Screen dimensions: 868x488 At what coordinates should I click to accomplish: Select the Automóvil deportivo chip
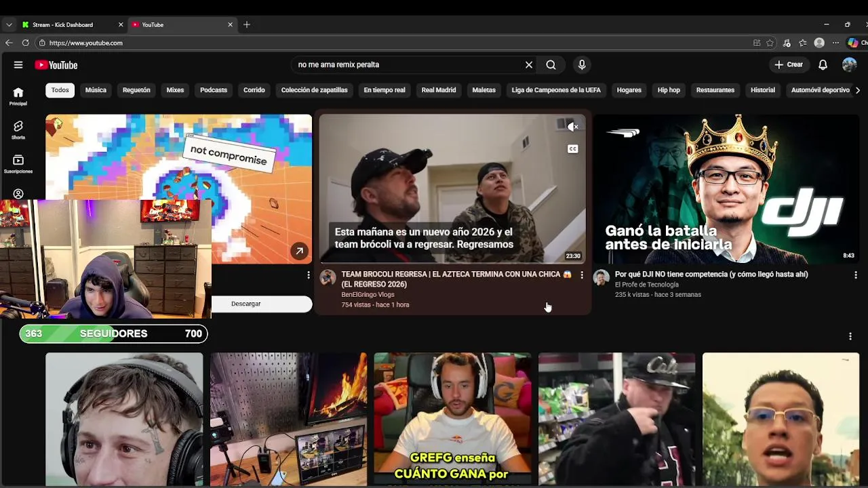pos(821,90)
